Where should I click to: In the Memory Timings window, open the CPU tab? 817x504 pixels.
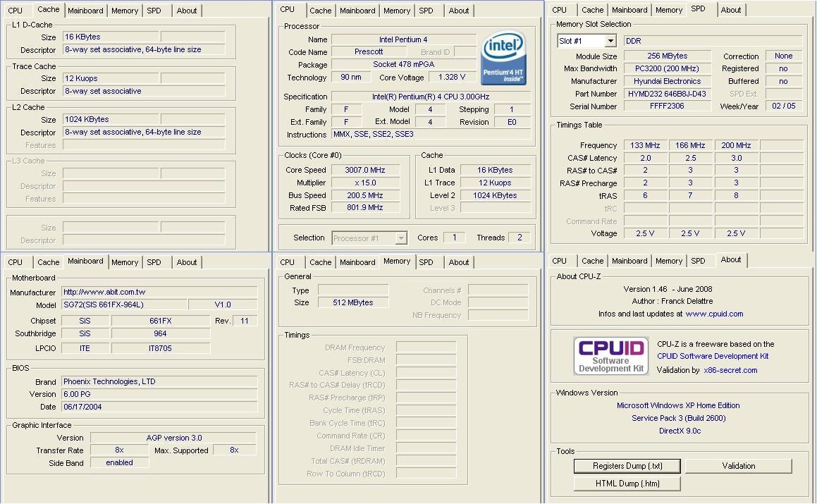[287, 262]
